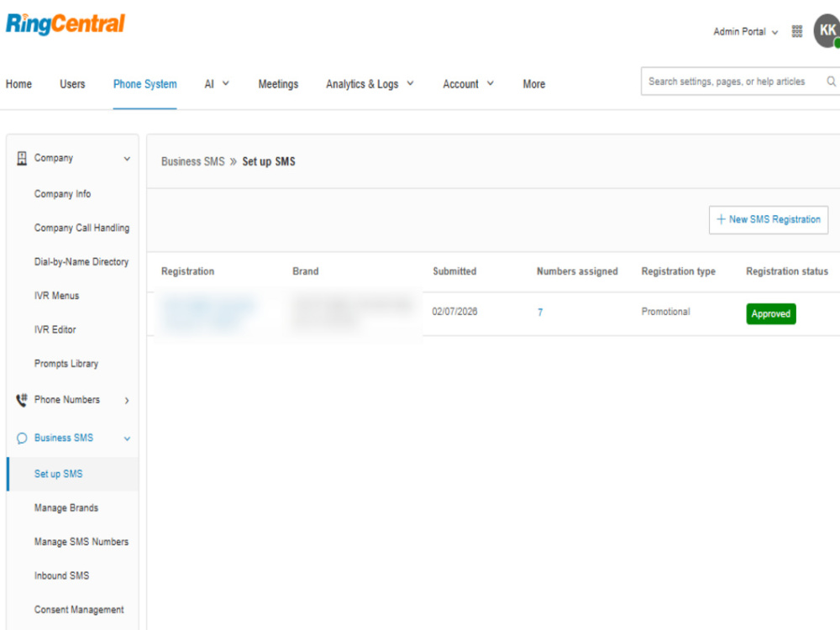Open Manage Brands
The height and width of the screenshot is (630, 840).
66,508
